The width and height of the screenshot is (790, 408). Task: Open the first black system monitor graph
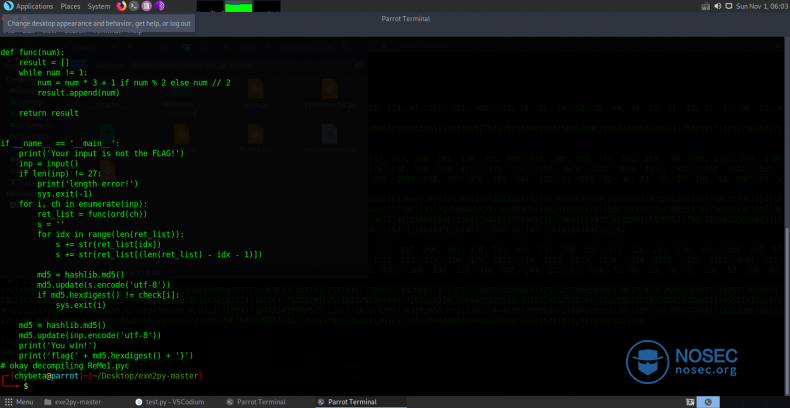click(x=210, y=6)
